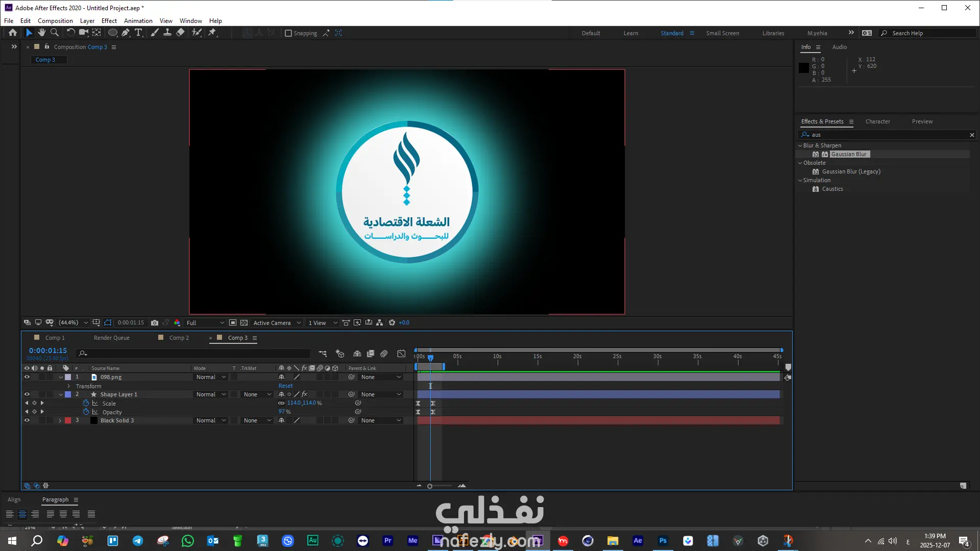The height and width of the screenshot is (551, 980).
Task: Switch to the Learn workspace
Action: [630, 33]
